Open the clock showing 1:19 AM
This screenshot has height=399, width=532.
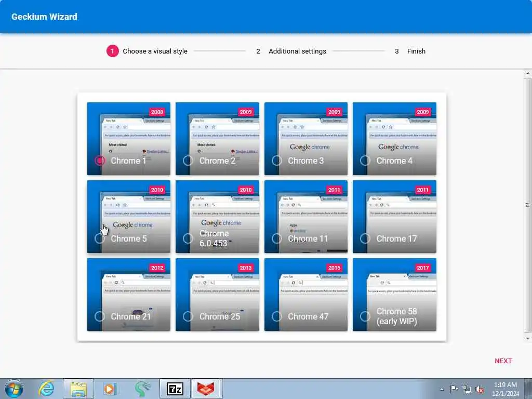pos(506,389)
